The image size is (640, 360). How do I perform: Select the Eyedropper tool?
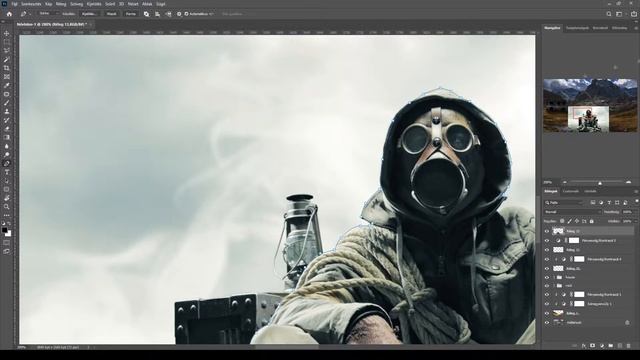point(7,85)
